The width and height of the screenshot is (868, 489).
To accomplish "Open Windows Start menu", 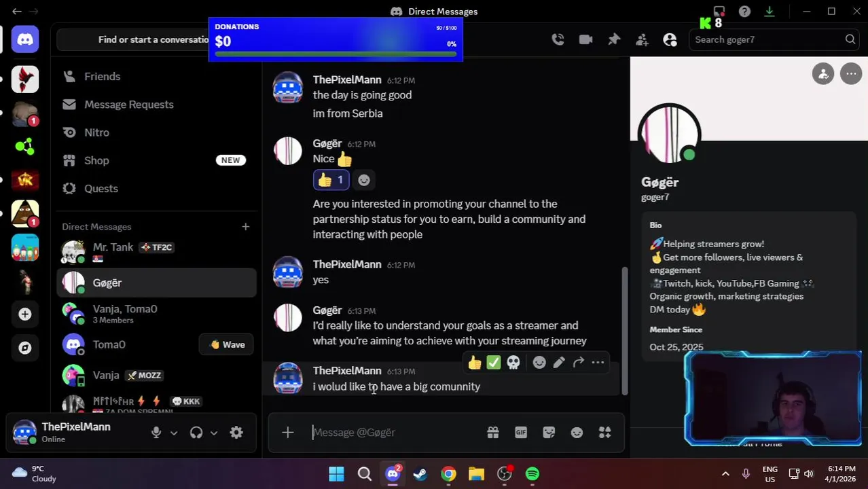I will [336, 474].
